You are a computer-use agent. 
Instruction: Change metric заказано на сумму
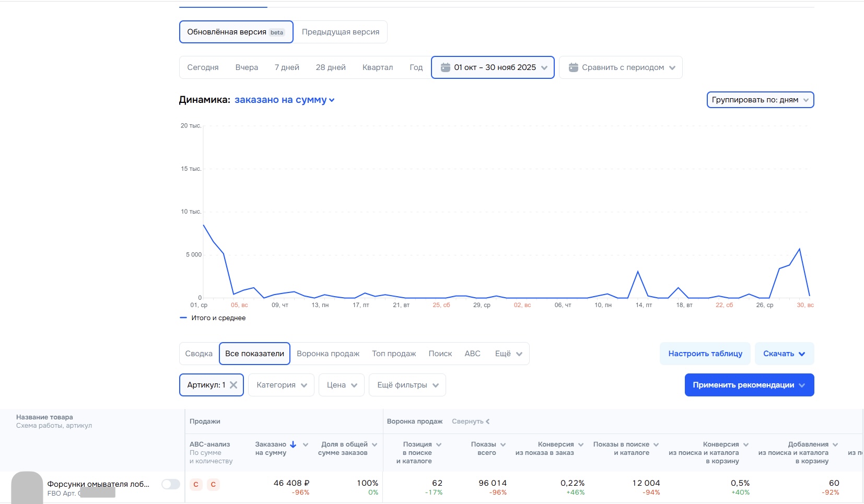[284, 100]
